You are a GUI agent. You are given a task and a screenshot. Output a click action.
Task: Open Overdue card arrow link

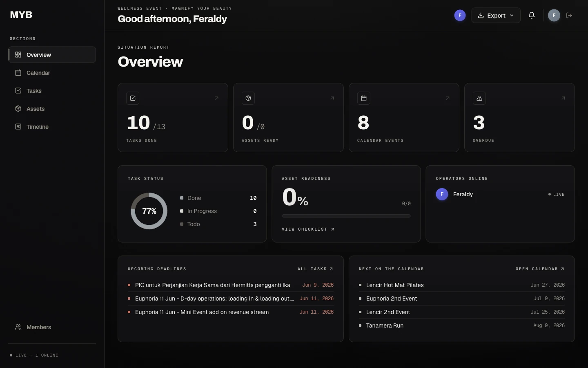(563, 98)
